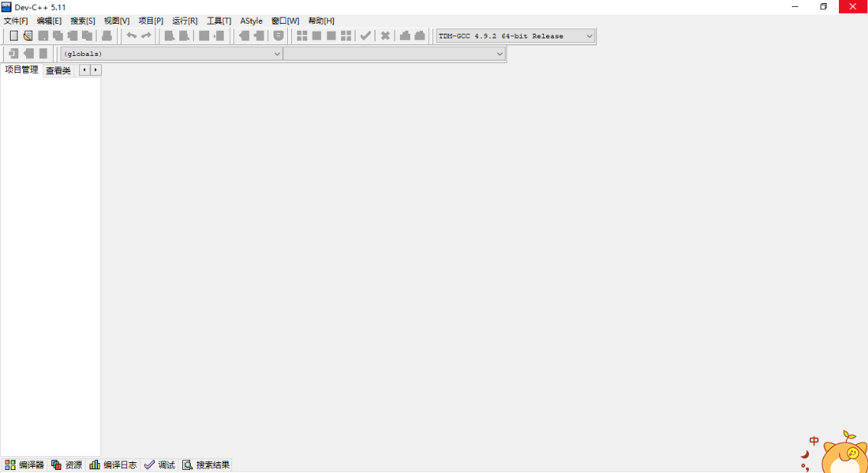
Task: Open the 运行[R] menu
Action: tap(185, 21)
